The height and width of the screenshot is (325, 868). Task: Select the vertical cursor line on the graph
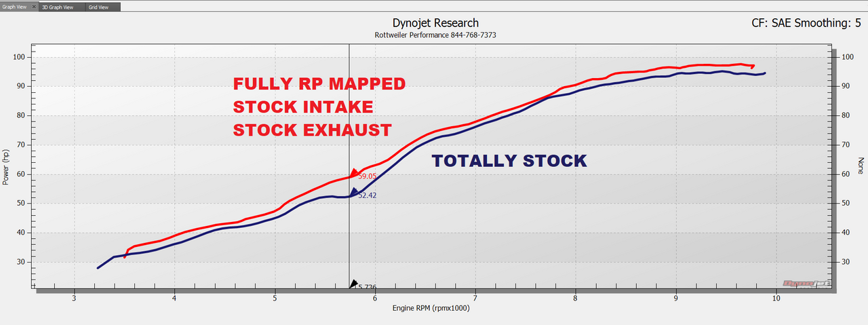coord(349,122)
